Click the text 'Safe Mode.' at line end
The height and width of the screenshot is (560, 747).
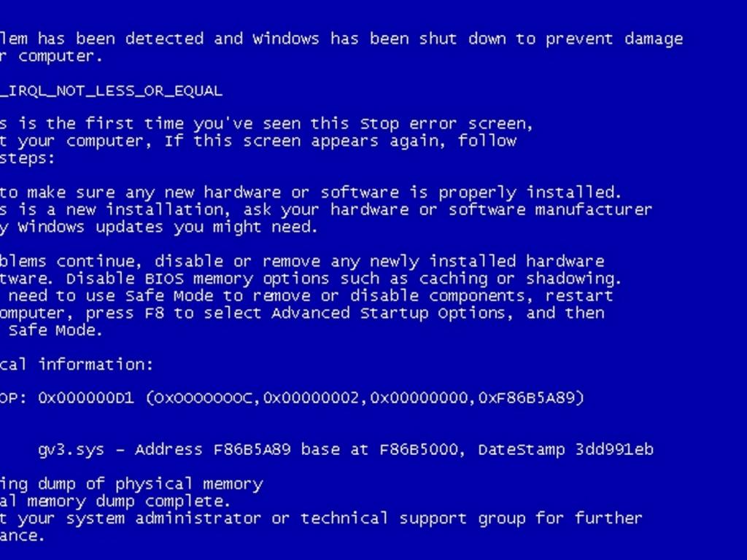[55, 330]
